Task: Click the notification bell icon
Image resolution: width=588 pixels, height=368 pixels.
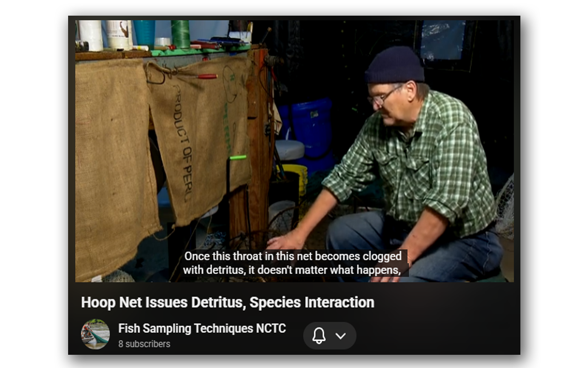Action: tap(319, 336)
